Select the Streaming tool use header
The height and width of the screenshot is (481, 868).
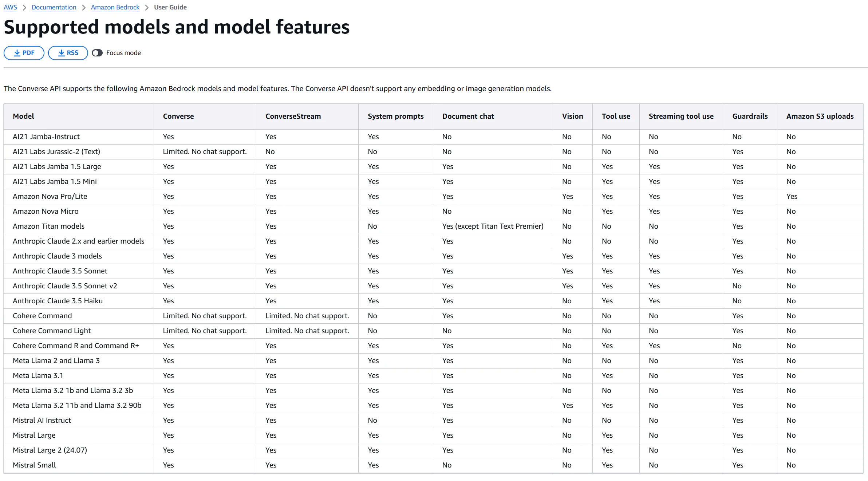point(681,116)
